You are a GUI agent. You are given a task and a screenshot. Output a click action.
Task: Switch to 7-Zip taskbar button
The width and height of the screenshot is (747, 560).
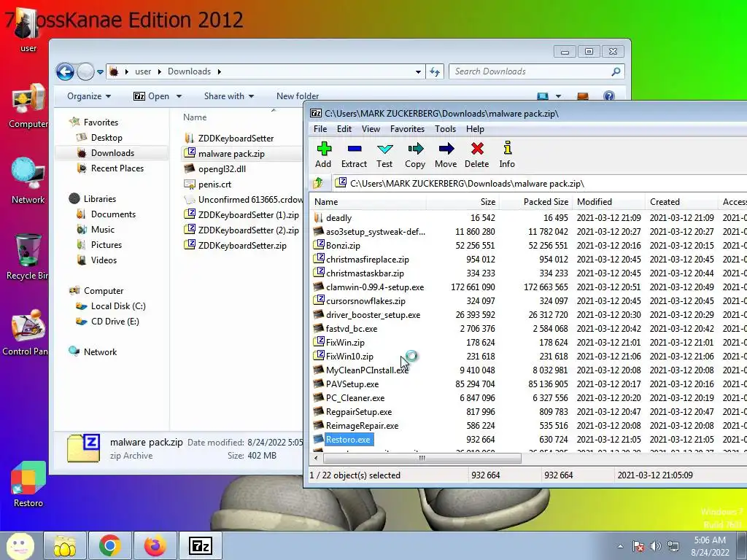point(201,545)
